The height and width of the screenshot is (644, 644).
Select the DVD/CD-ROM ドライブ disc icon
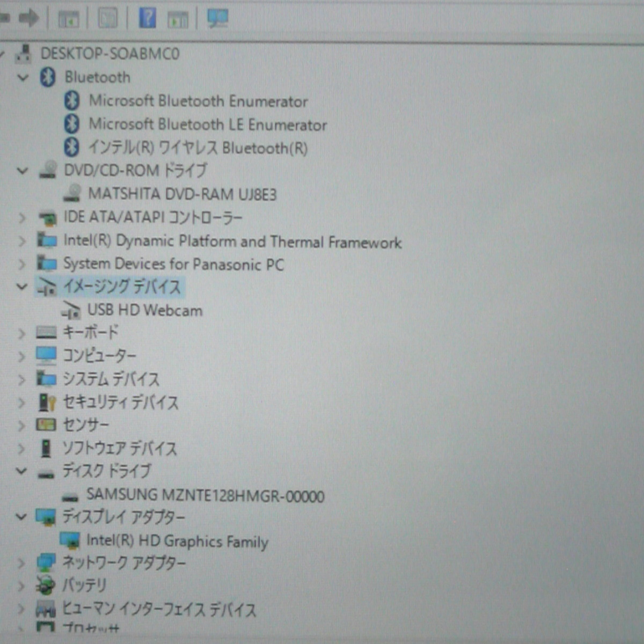point(48,170)
